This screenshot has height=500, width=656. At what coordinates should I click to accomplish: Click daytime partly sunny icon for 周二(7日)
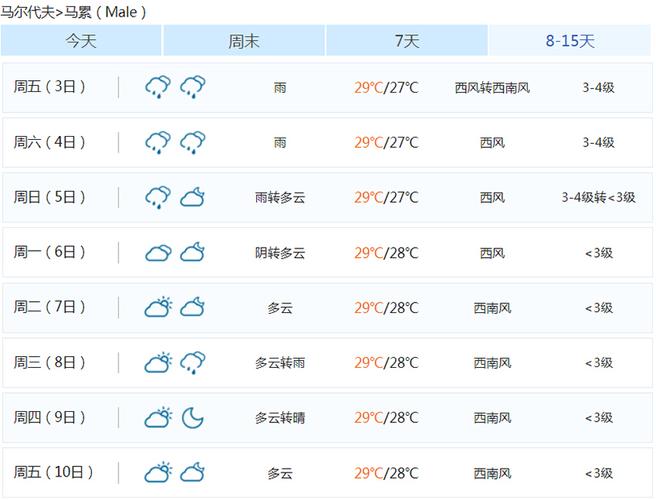158,307
